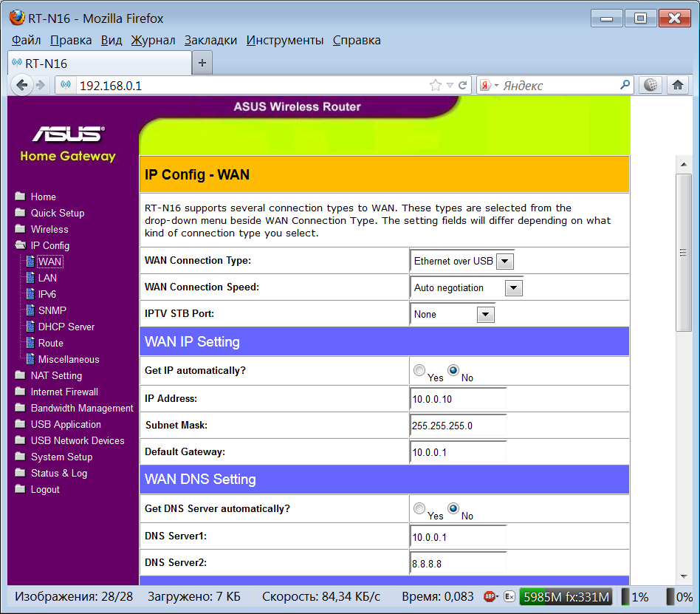The height and width of the screenshot is (614, 700).
Task: Click the DHCP Server page icon
Action: point(30,327)
